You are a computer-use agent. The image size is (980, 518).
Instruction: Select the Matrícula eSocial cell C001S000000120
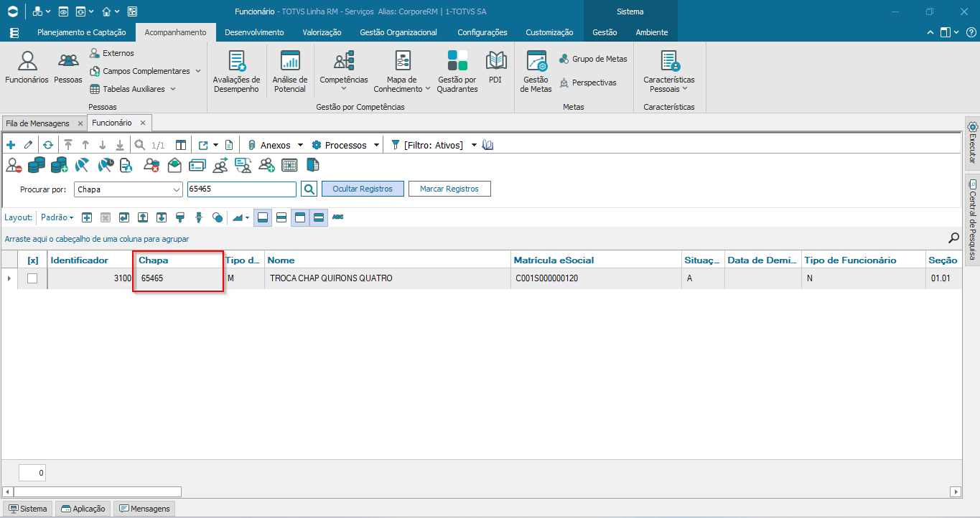[x=597, y=278]
